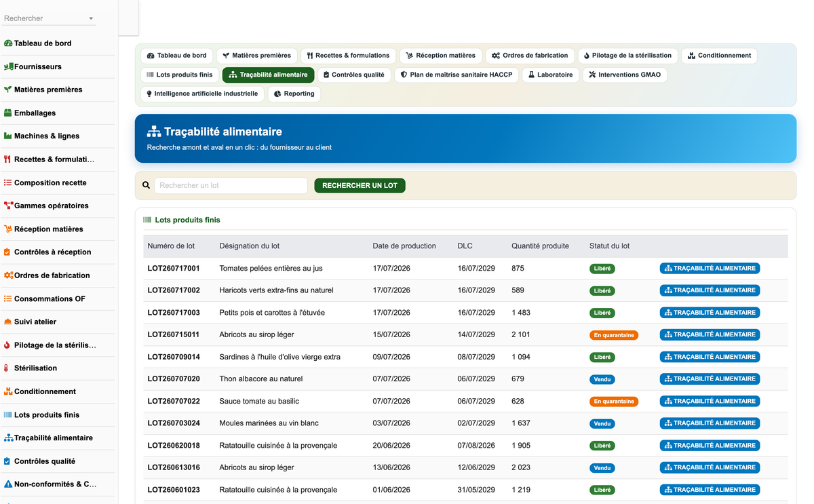
Task: Click the Consommations OF sidebar icon
Action: [x=8, y=298]
